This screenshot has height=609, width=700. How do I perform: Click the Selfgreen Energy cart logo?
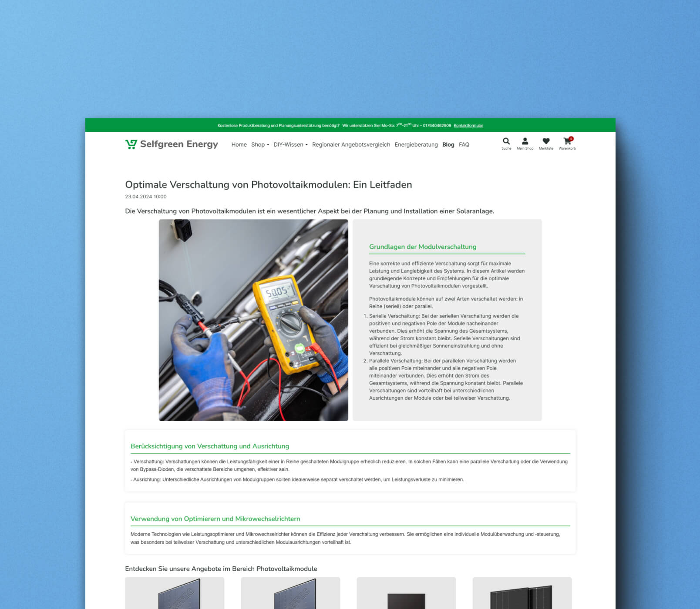click(131, 144)
